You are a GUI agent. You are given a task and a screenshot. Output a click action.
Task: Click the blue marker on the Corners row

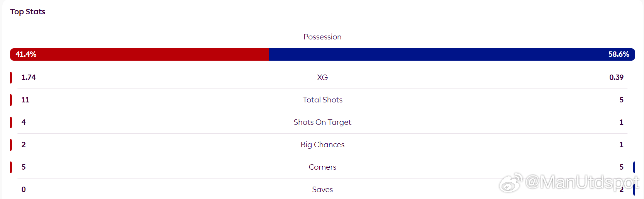pyautogui.click(x=634, y=167)
